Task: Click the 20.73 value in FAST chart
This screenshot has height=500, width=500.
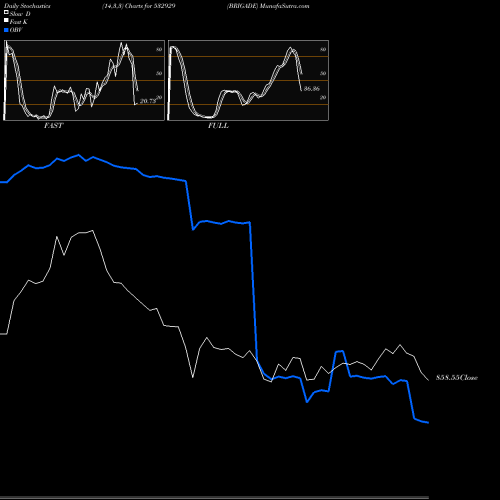Action: pos(148,101)
